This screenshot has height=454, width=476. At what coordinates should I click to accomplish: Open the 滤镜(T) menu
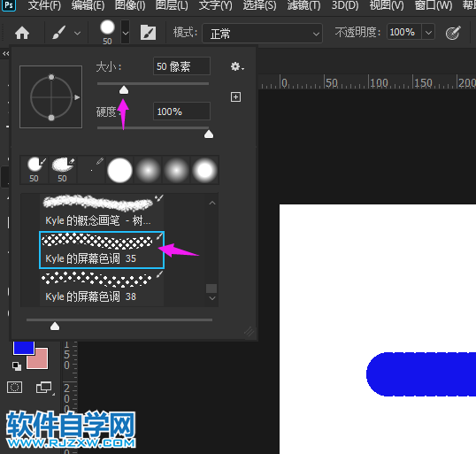(303, 5)
